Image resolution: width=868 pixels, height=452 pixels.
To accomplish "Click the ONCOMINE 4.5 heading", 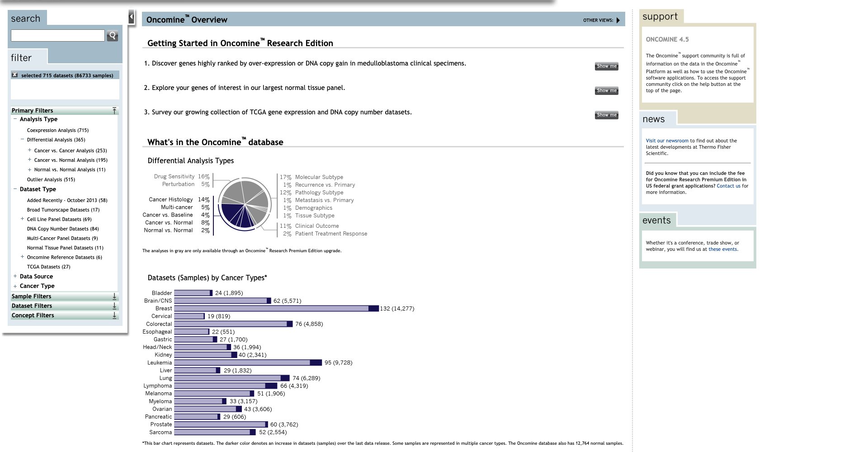I will [667, 39].
